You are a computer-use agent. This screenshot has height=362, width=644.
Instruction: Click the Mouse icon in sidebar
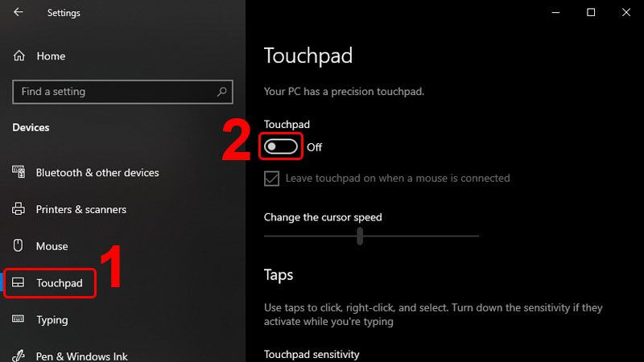pyautogui.click(x=19, y=246)
